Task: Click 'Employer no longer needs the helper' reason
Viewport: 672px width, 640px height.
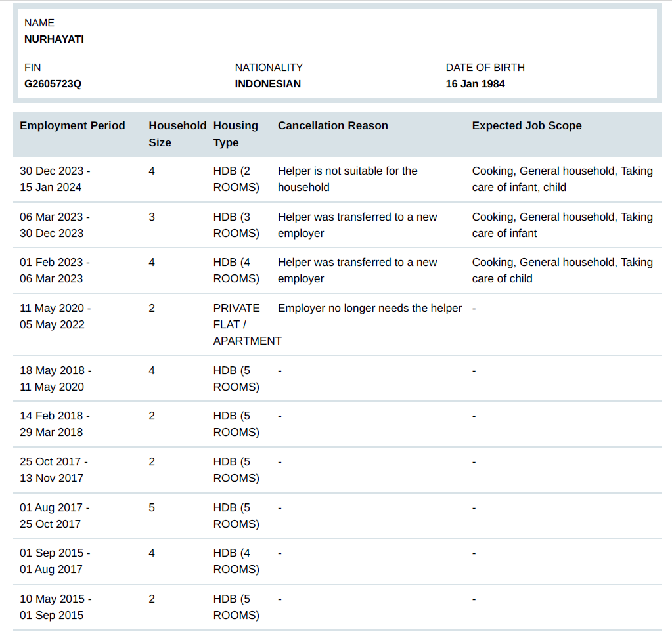Action: 369,309
